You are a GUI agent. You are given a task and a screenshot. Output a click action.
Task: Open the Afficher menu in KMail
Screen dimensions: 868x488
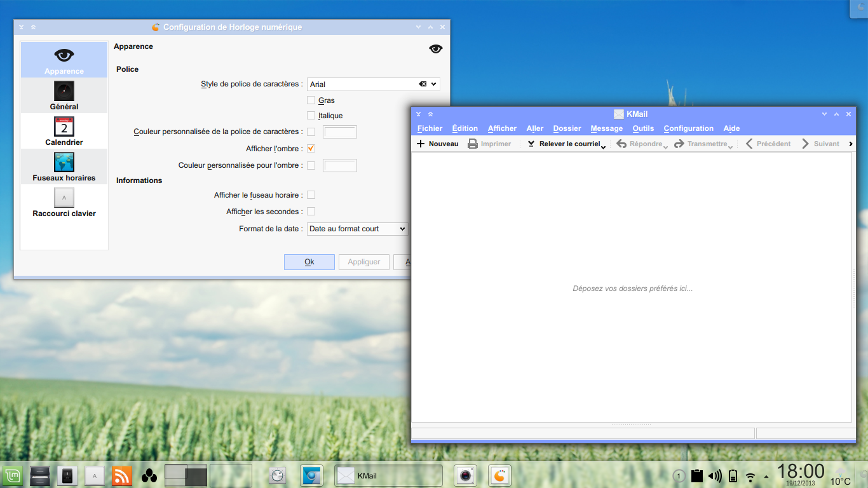pos(502,128)
